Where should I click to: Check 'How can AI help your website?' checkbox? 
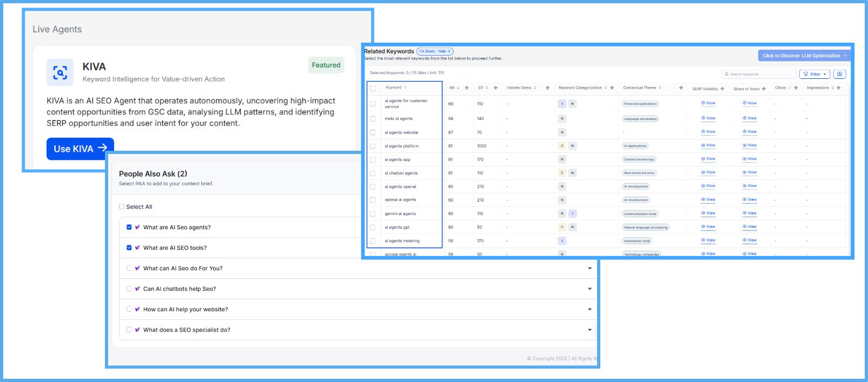coord(129,309)
